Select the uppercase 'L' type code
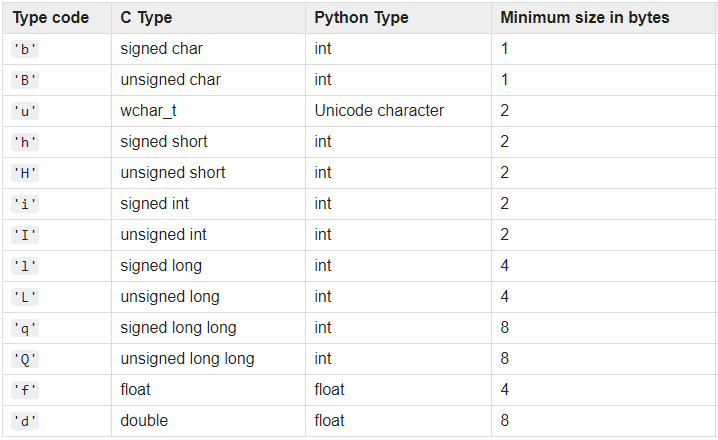 point(24,297)
